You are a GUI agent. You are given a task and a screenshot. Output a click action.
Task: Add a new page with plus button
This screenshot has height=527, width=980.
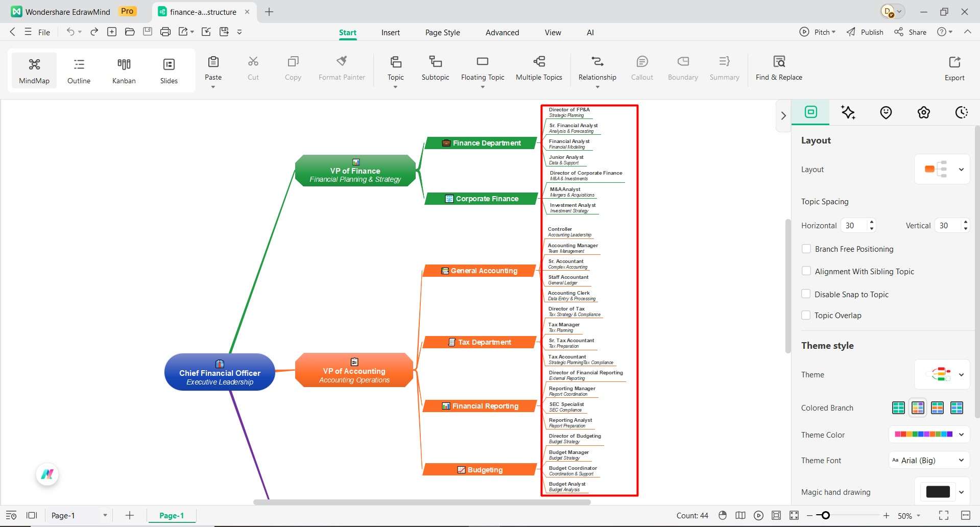click(x=130, y=515)
